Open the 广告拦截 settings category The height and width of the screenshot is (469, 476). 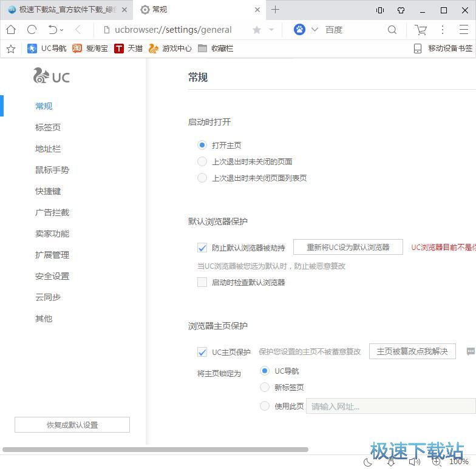tap(52, 212)
